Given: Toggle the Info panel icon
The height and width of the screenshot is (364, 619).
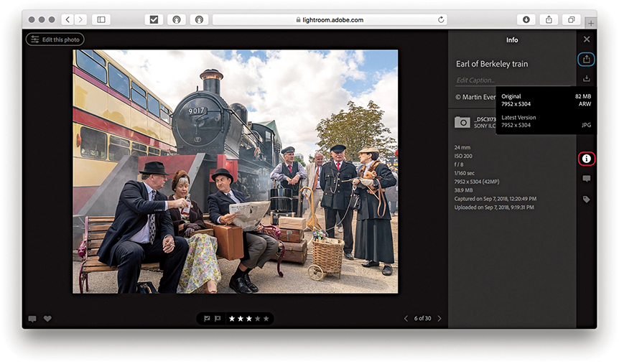Looking at the screenshot, I should [587, 159].
